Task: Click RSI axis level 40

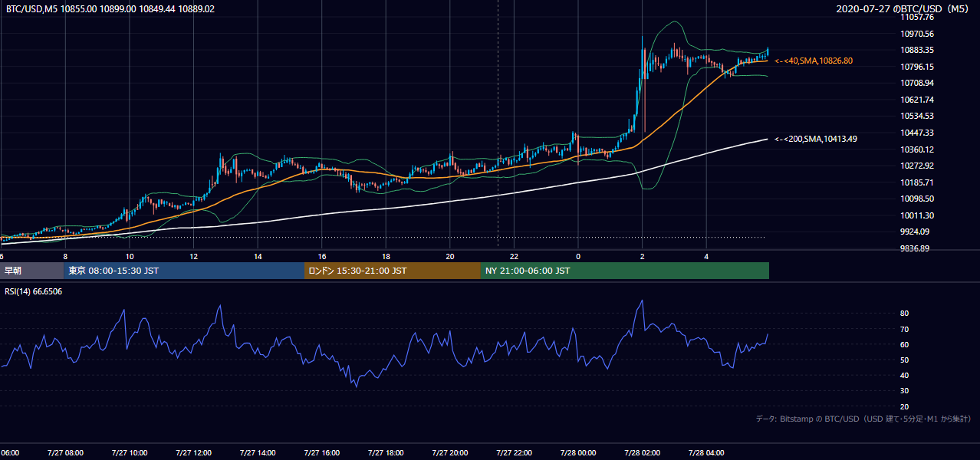Action: point(904,375)
